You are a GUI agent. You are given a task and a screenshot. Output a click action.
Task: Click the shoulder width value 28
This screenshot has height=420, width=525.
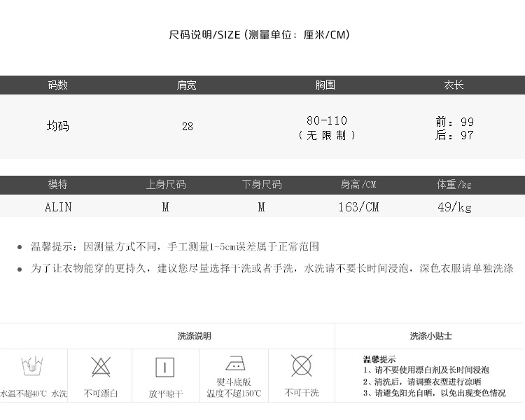(187, 127)
